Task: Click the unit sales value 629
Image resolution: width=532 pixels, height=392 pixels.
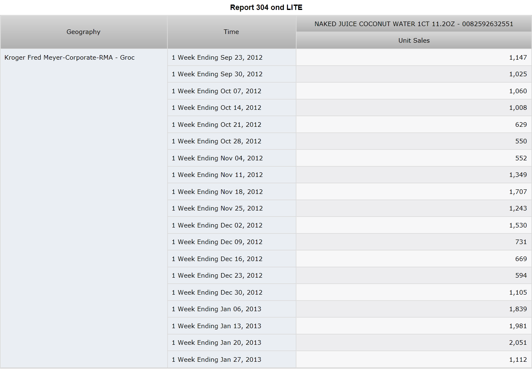Action: tap(521, 124)
